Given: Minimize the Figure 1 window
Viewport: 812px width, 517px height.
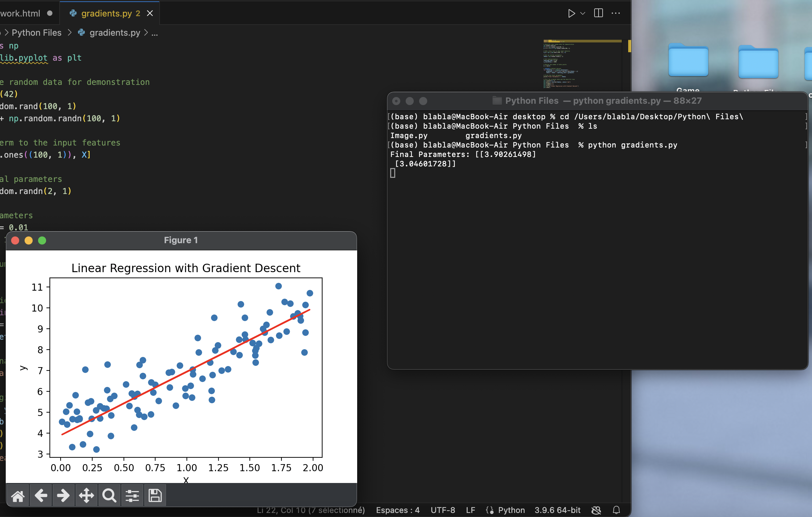Looking at the screenshot, I should point(29,240).
